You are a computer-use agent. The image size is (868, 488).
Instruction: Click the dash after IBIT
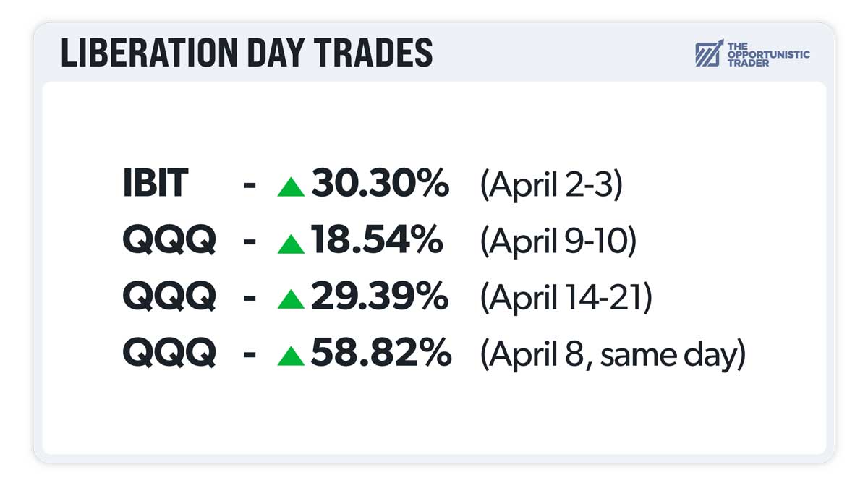click(x=250, y=187)
